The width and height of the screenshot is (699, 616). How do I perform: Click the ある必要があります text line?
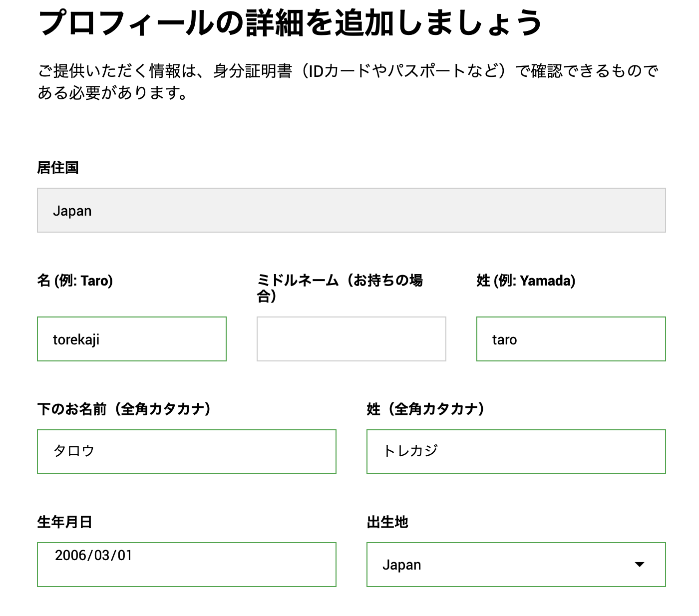[x=113, y=93]
